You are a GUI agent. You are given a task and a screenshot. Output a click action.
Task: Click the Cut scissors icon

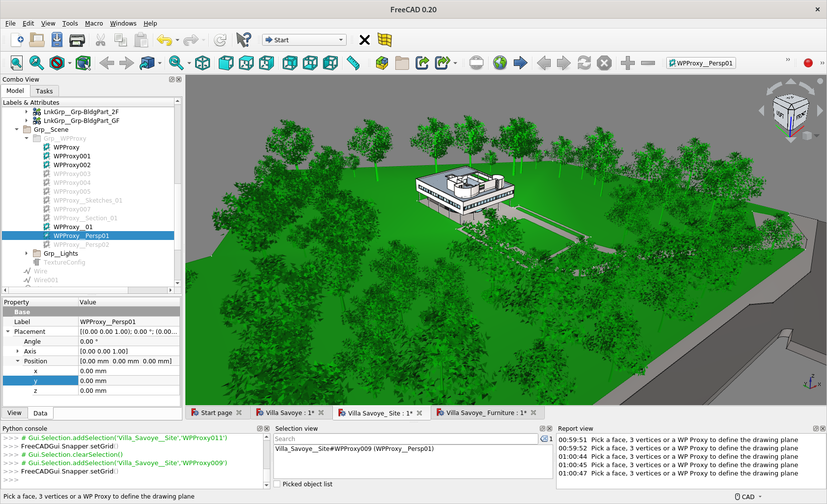pyautogui.click(x=101, y=40)
